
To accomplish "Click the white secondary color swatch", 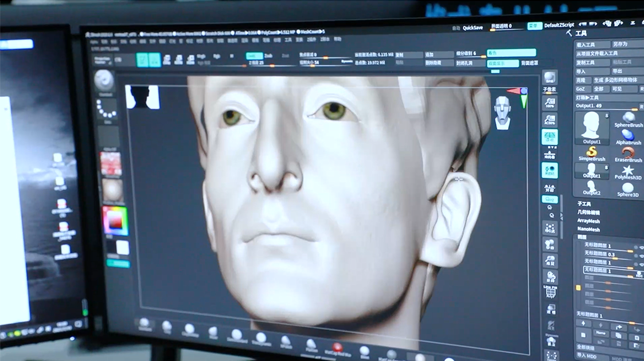I will point(123,248).
